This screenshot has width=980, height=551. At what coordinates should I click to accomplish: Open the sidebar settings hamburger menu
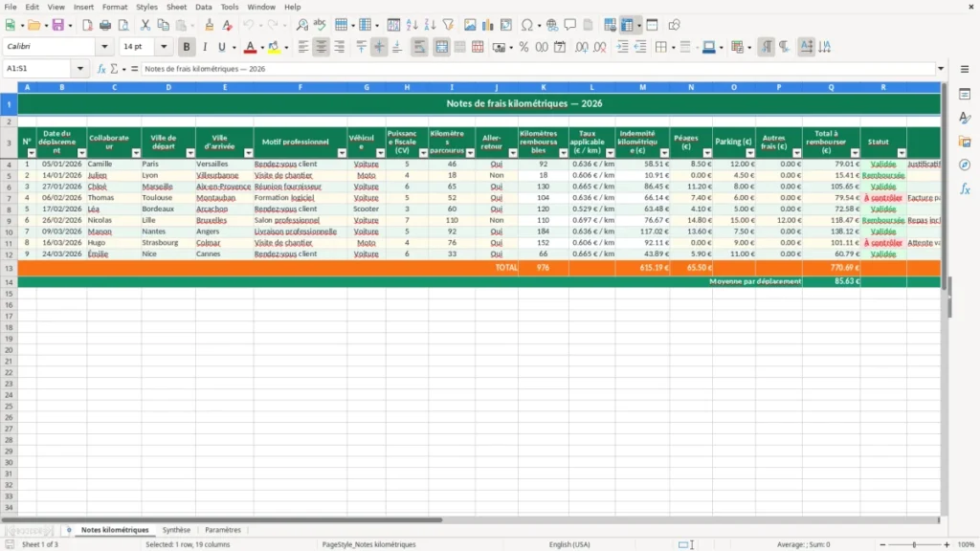pyautogui.click(x=965, y=69)
